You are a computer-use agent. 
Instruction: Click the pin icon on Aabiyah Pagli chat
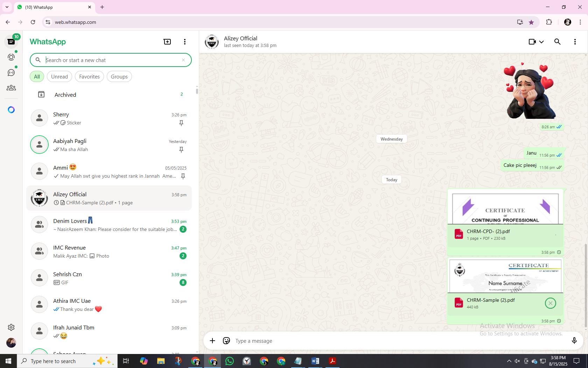(x=181, y=150)
